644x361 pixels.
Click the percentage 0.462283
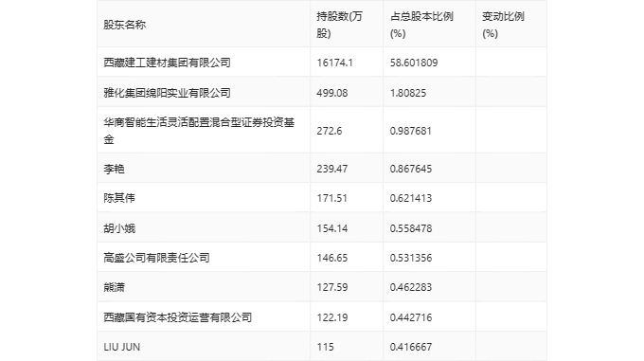411,287
